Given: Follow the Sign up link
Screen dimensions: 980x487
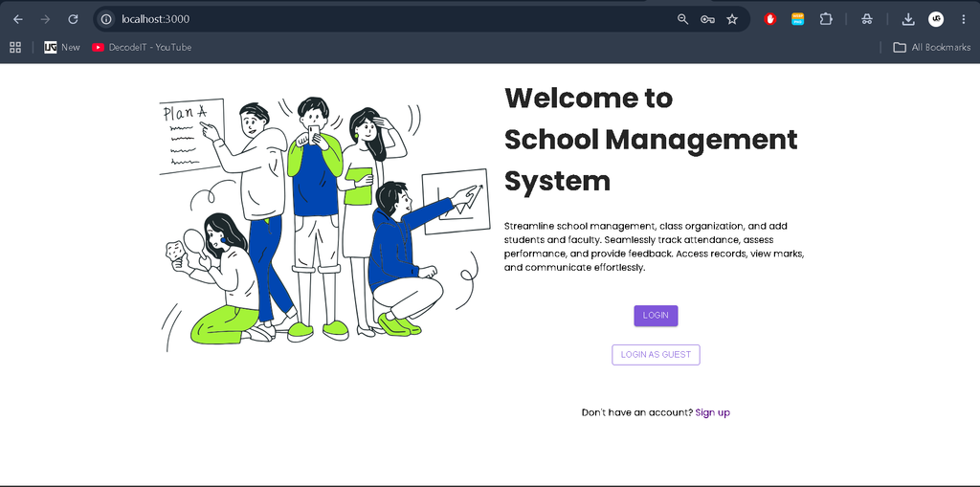Looking at the screenshot, I should coord(712,412).
